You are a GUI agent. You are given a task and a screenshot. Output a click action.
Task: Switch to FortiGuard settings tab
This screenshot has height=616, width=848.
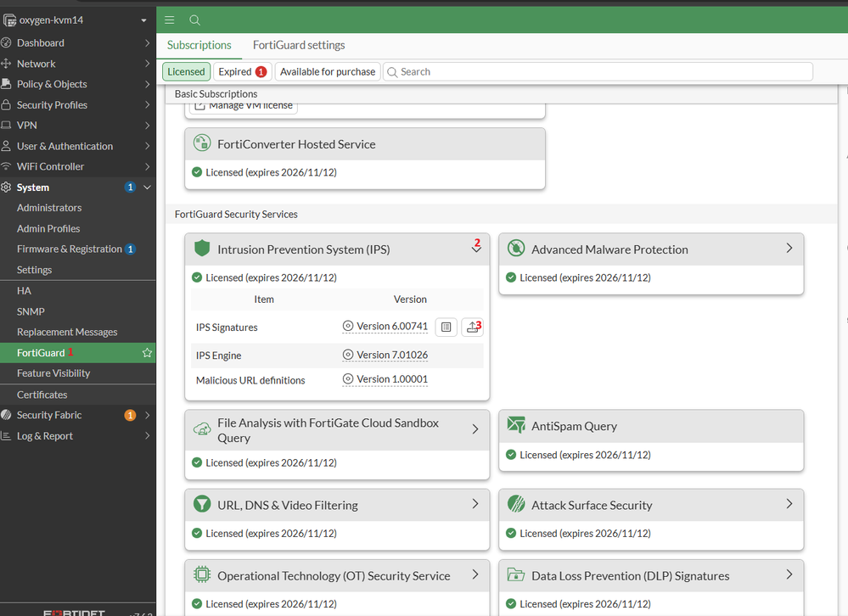pyautogui.click(x=299, y=45)
